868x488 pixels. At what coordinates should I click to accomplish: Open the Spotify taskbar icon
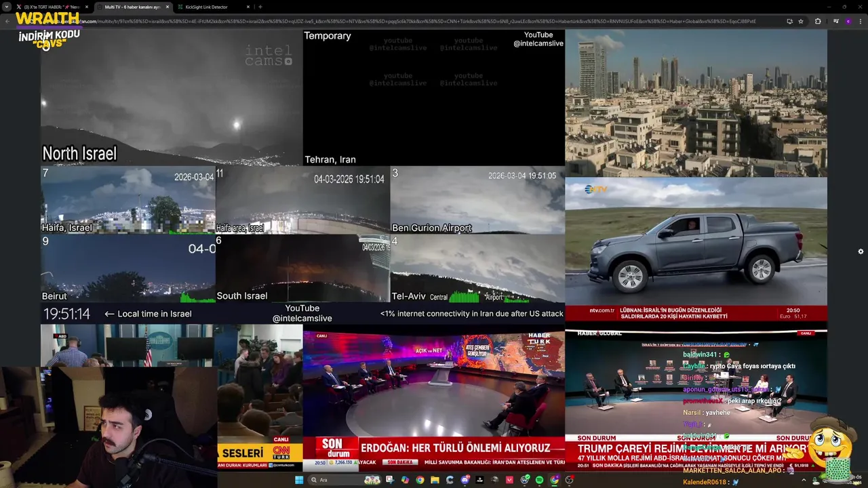click(539, 480)
